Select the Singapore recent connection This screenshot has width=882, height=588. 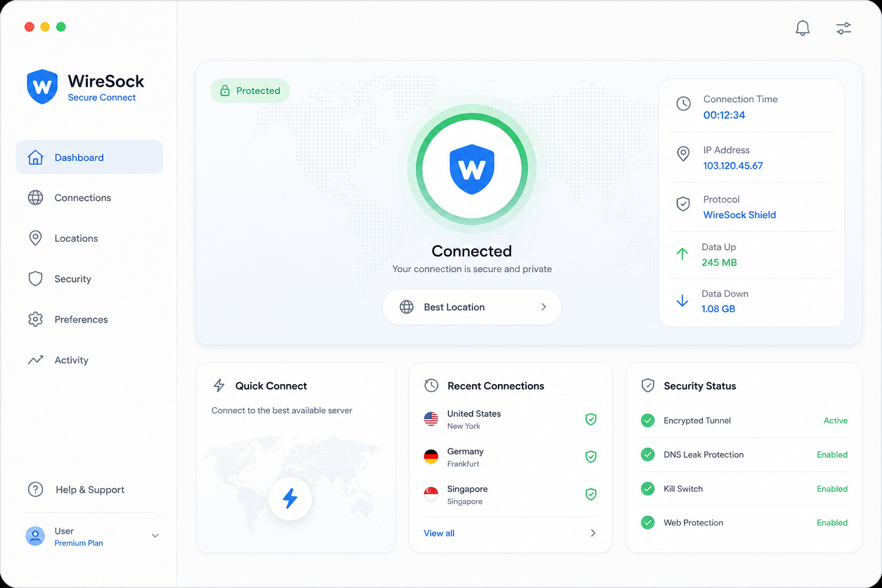click(x=510, y=494)
